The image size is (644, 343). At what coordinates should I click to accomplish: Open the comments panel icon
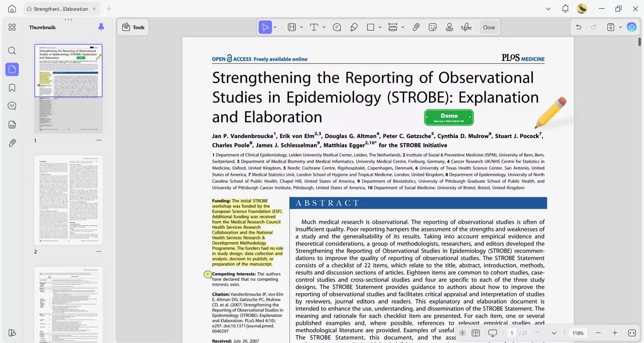[12, 106]
